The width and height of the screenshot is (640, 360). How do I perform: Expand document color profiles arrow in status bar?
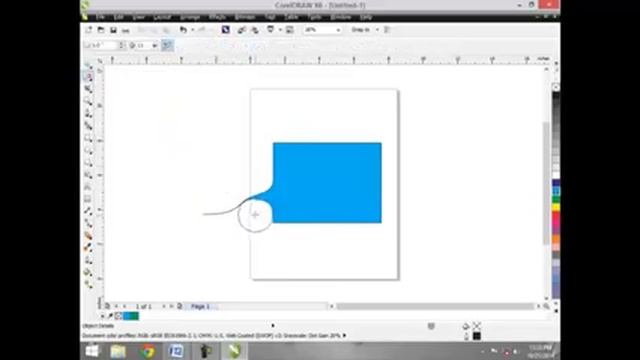pos(344,336)
